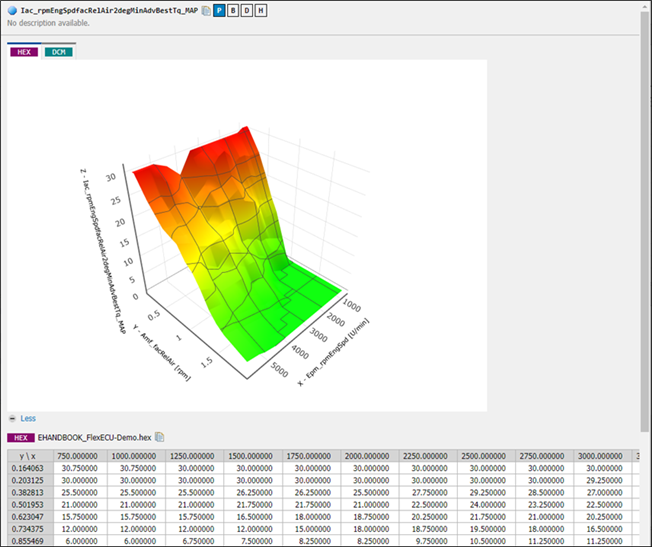Switch to the DCM tab
Image resolution: width=652 pixels, height=547 pixels.
coord(59,51)
